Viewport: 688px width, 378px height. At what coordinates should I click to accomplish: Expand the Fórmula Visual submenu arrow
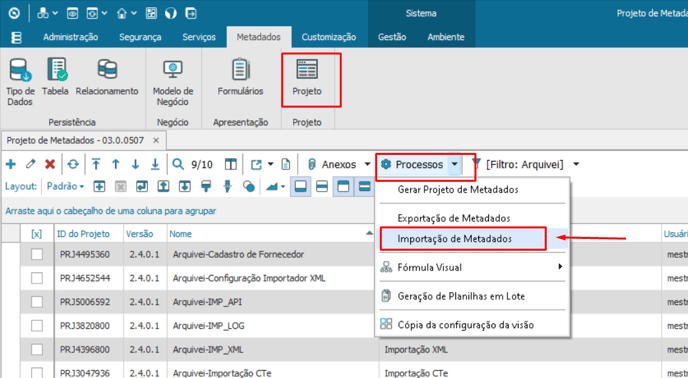coord(560,266)
